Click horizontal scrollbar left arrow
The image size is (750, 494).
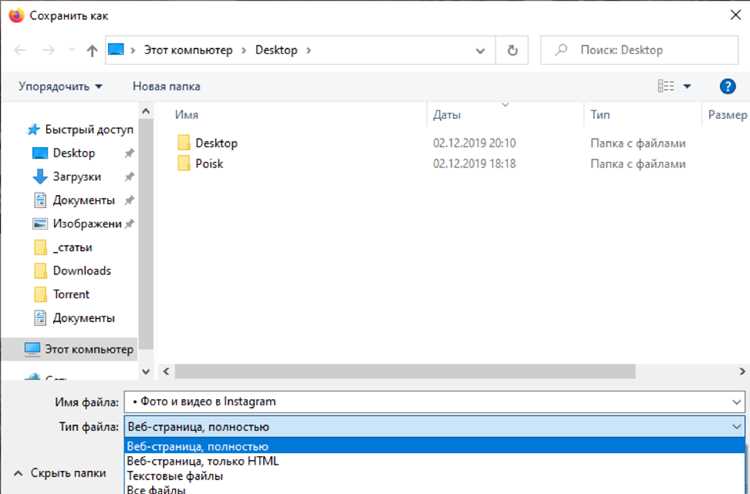(166, 371)
